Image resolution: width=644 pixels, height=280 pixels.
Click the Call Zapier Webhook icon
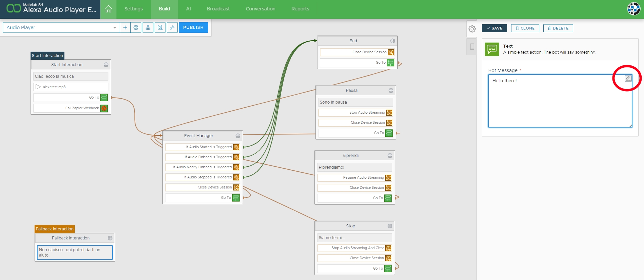pyautogui.click(x=104, y=108)
